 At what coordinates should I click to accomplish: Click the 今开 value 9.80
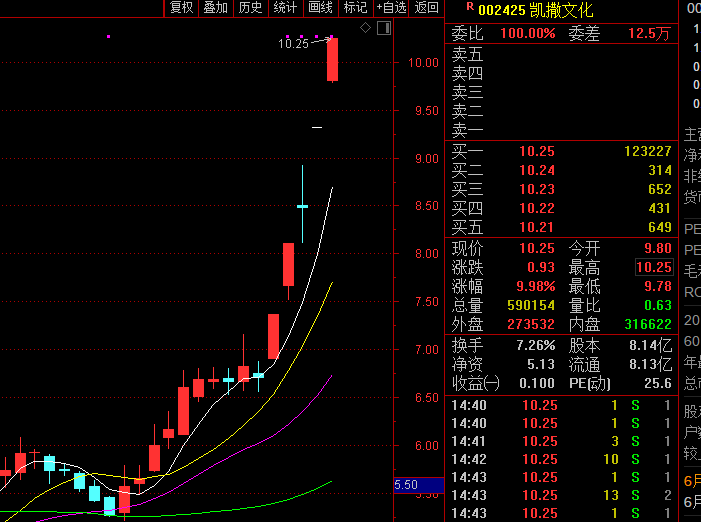658,248
